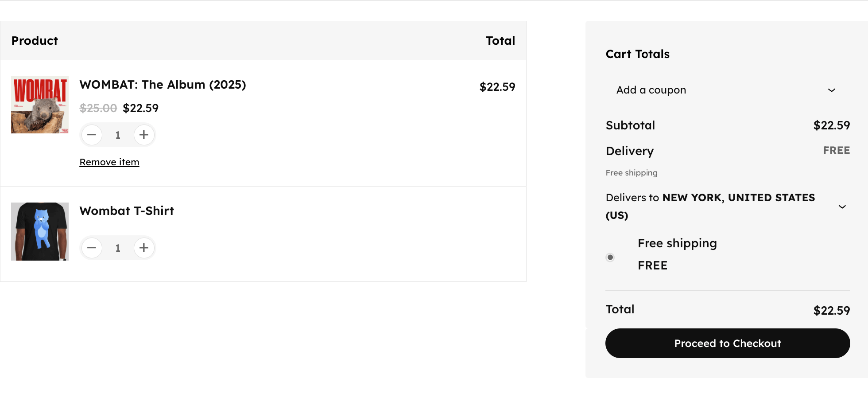Click the T-Shirt quantity number field
868x394 pixels.
coord(118,248)
